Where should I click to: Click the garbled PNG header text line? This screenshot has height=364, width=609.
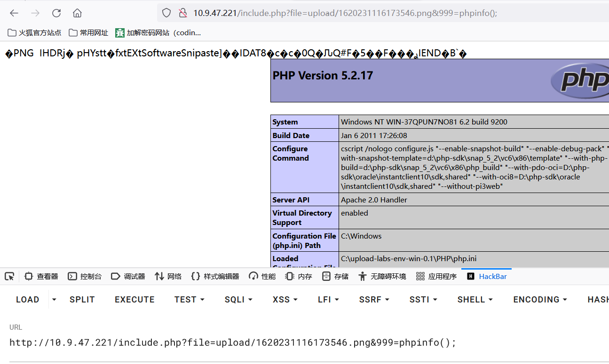pos(236,53)
